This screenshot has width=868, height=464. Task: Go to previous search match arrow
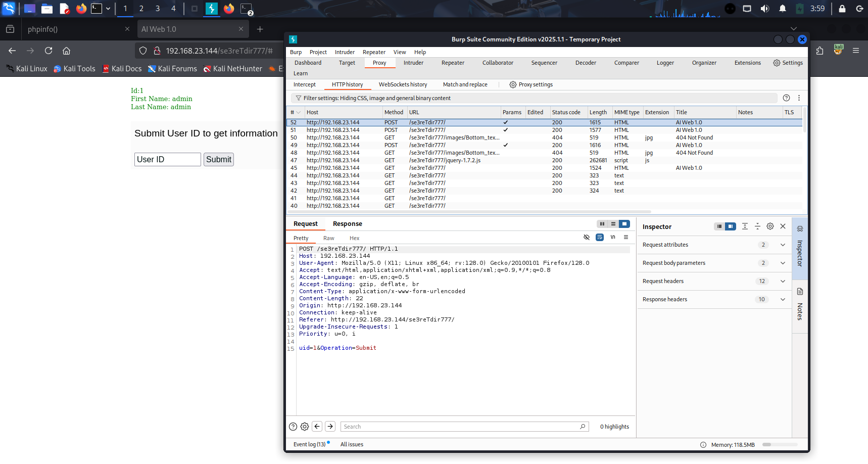tap(317, 427)
